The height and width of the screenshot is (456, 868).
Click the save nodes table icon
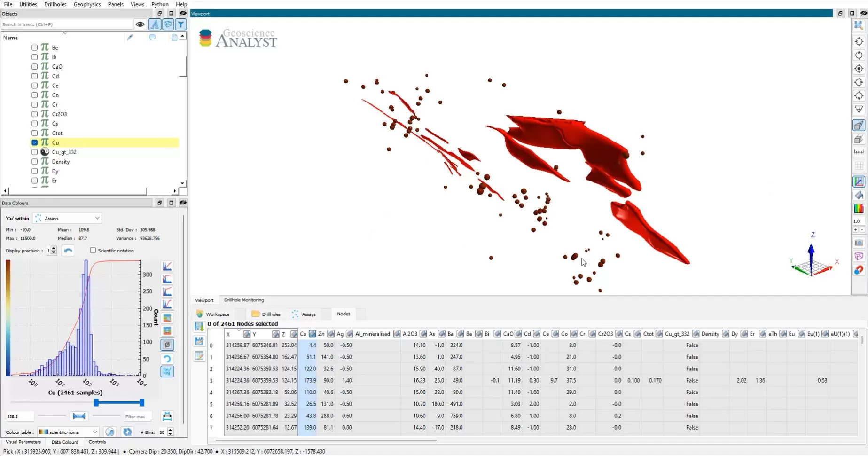pos(199,326)
